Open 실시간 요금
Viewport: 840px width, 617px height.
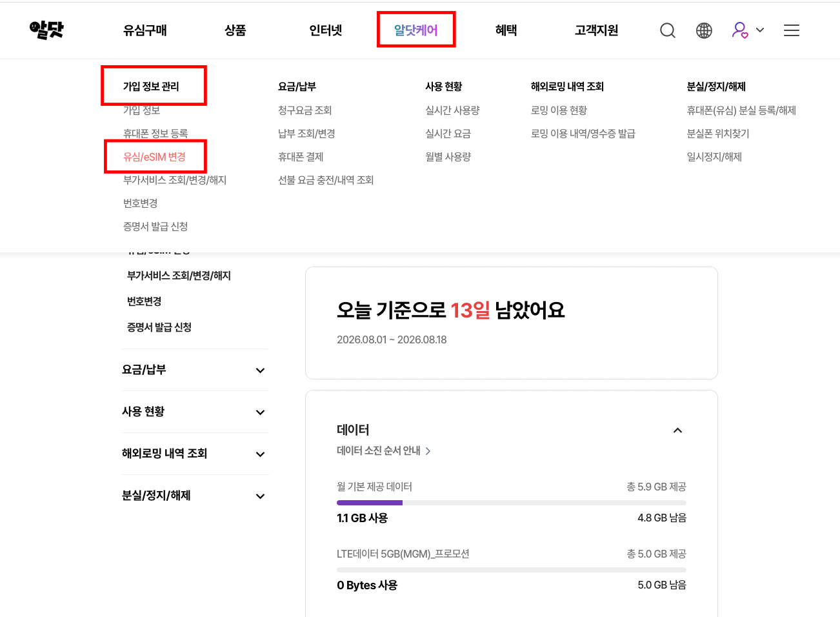[448, 134]
